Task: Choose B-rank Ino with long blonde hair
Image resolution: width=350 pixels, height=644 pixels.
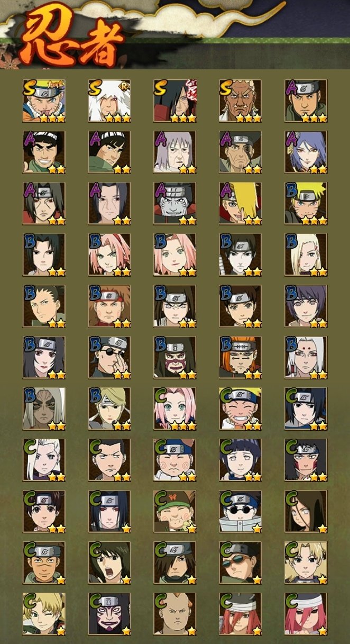Action: pos(306,255)
